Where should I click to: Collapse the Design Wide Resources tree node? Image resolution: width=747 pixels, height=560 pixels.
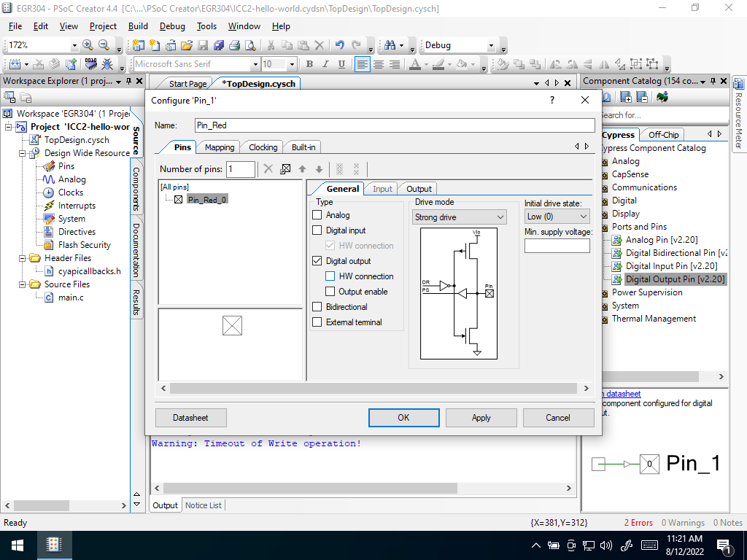22,153
